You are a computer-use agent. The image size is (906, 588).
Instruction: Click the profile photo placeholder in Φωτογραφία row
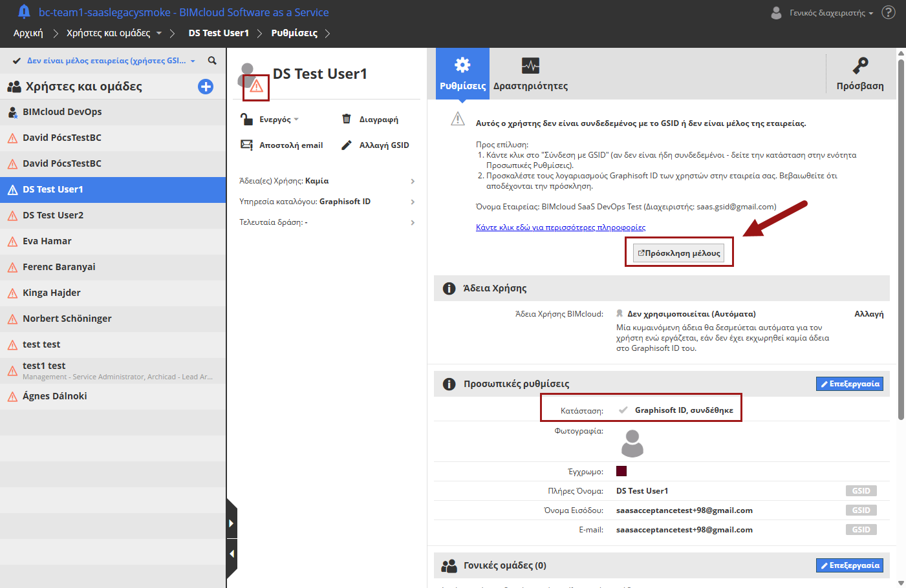point(632,443)
